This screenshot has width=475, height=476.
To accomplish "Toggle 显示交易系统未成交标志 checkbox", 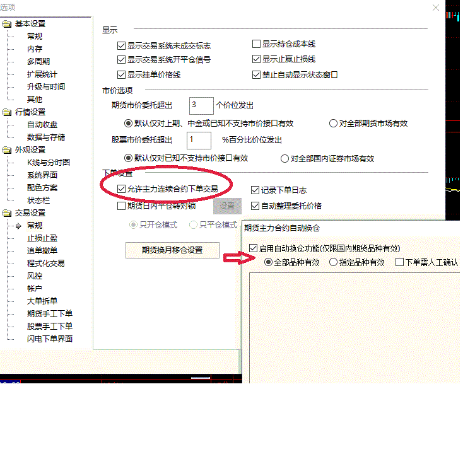I will 122,46.
